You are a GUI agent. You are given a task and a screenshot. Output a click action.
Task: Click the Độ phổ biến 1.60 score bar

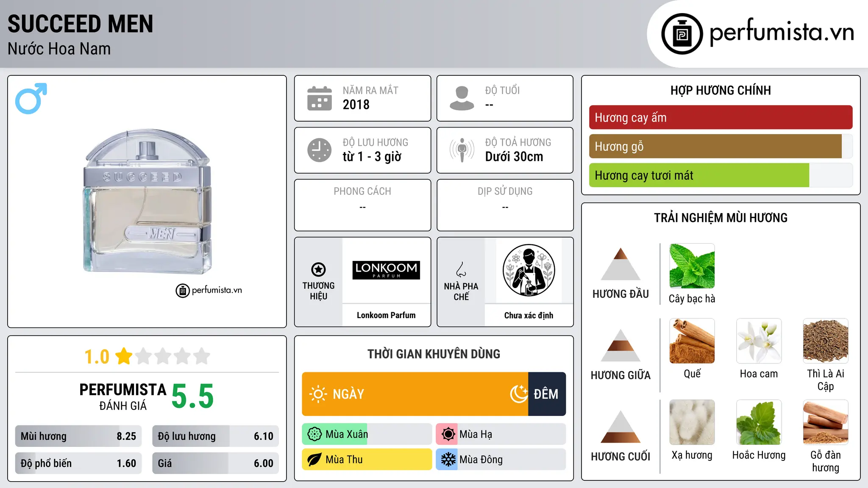tap(78, 463)
